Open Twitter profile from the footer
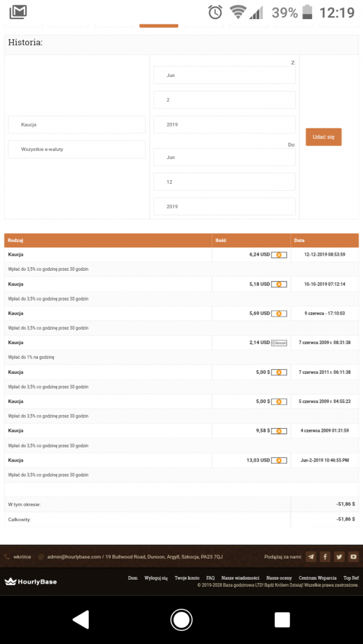 [339, 556]
